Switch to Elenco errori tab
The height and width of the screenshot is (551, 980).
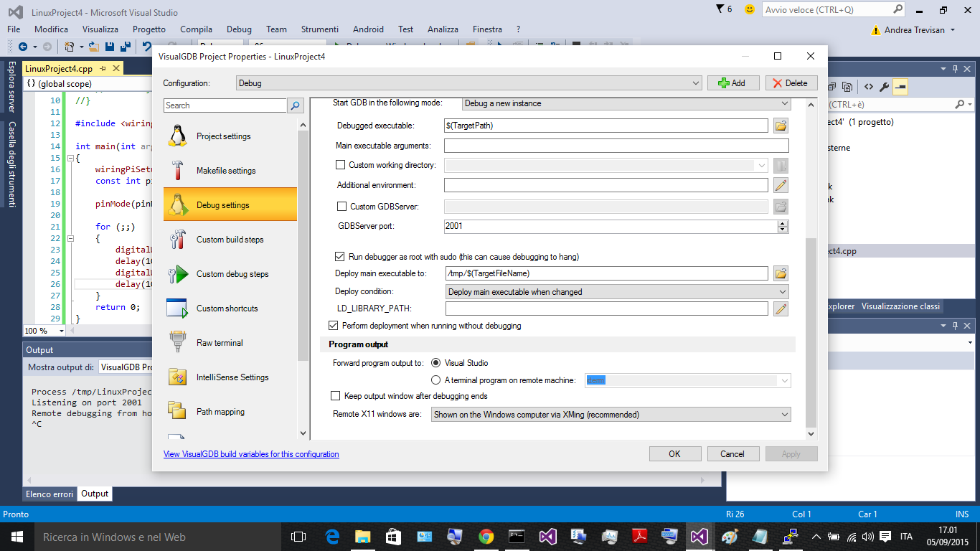click(x=50, y=494)
